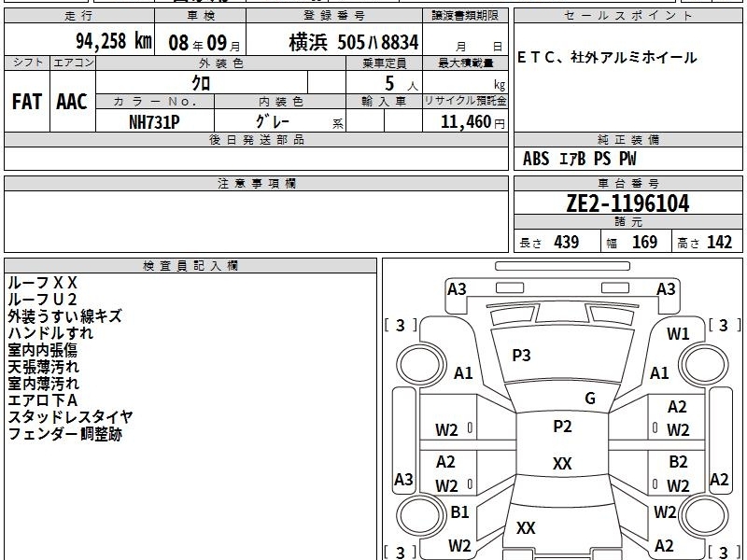Select note 室内薄汚れ
The image size is (747, 560).
click(x=43, y=384)
